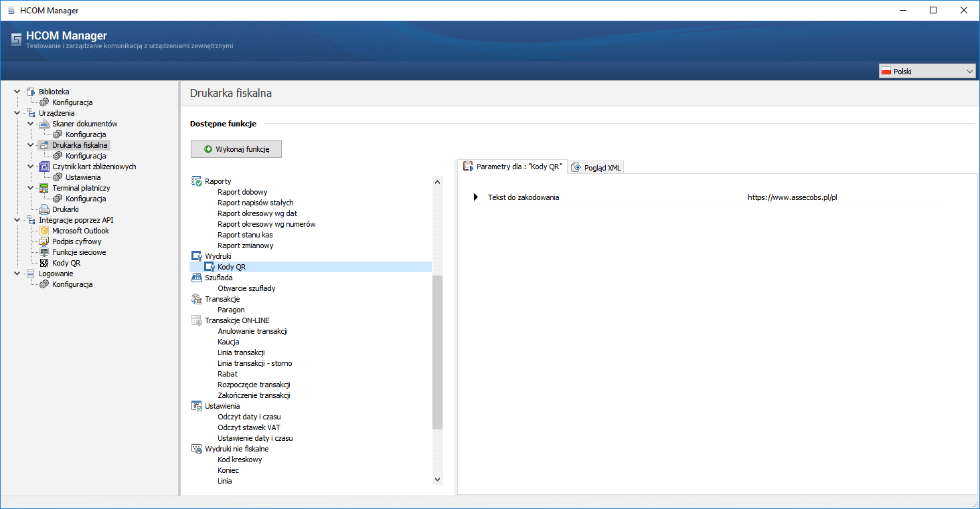This screenshot has height=509, width=980.
Task: Select the Transakcje ON-LINE group icon
Action: (x=197, y=320)
